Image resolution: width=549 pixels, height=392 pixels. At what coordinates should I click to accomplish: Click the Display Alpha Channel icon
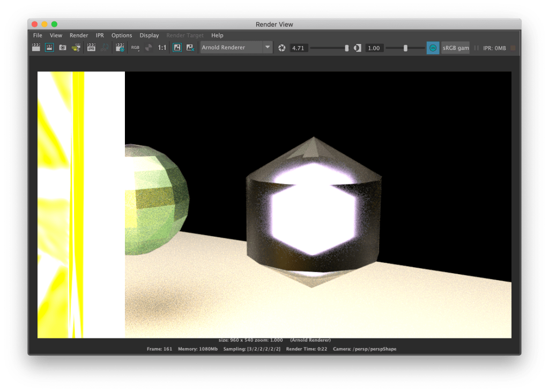click(149, 48)
